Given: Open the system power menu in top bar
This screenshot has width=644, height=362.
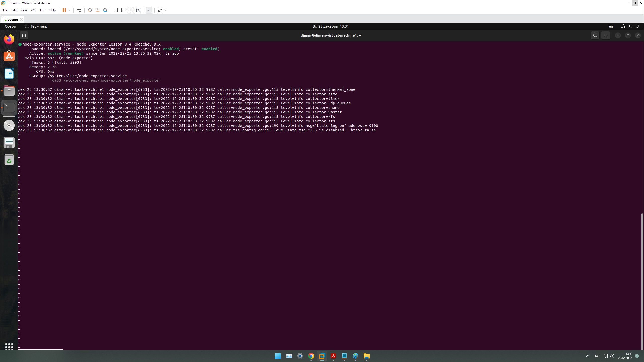Looking at the screenshot, I should pos(637,26).
